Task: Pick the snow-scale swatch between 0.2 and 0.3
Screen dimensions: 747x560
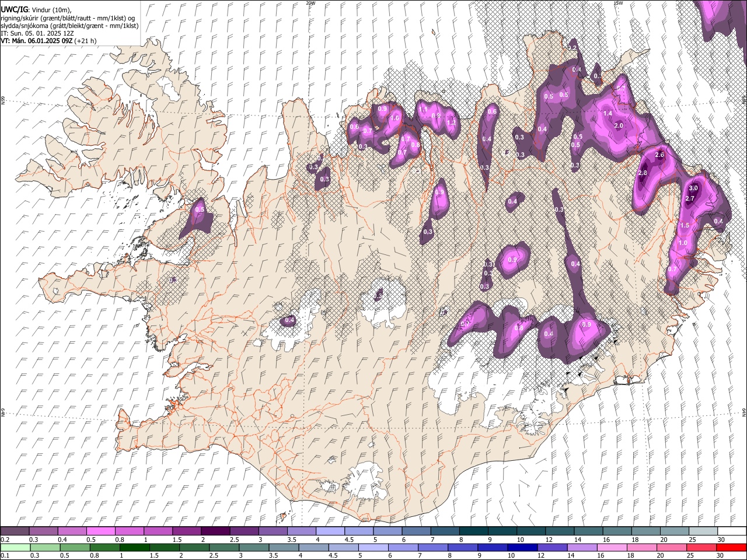Action: coord(15,531)
